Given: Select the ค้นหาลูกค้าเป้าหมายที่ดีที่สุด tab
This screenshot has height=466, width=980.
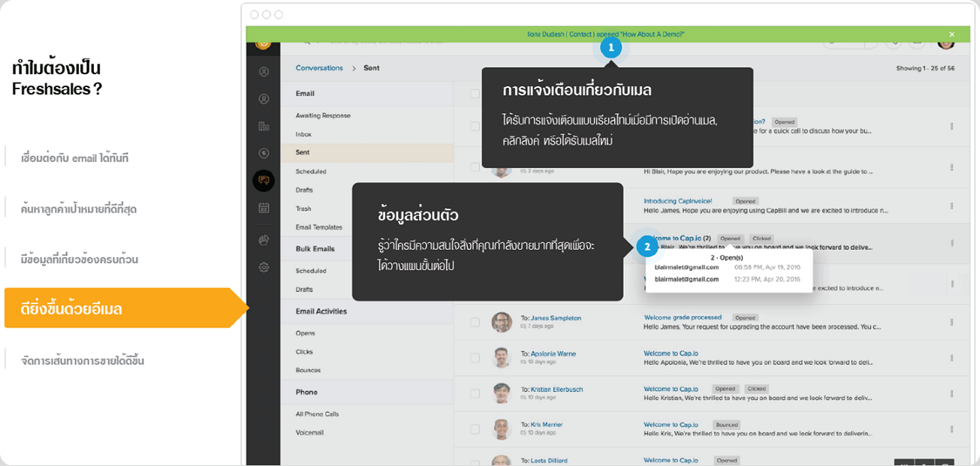Looking at the screenshot, I should point(79,209).
